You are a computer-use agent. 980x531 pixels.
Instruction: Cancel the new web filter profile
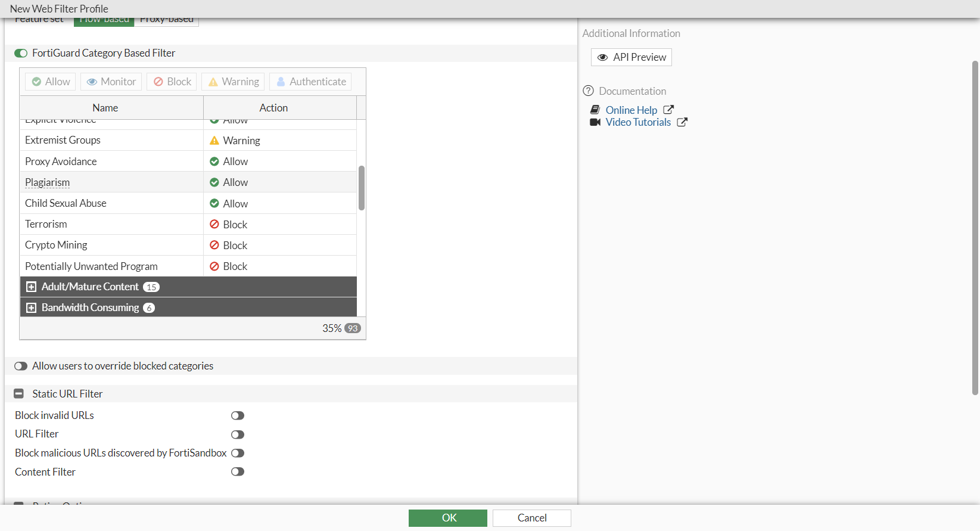(x=532, y=518)
